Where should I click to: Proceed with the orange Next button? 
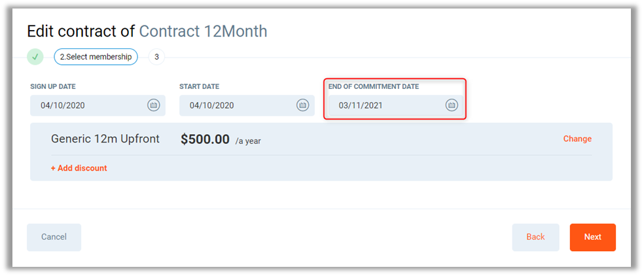tap(592, 237)
